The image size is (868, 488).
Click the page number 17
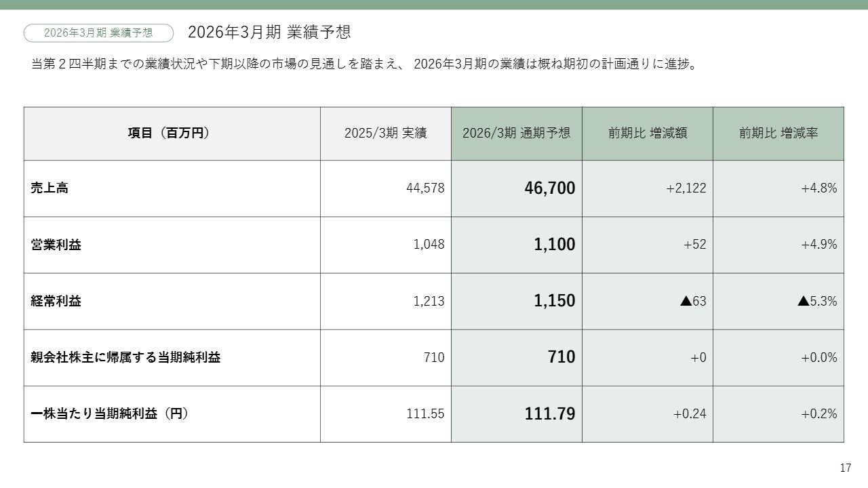(845, 468)
